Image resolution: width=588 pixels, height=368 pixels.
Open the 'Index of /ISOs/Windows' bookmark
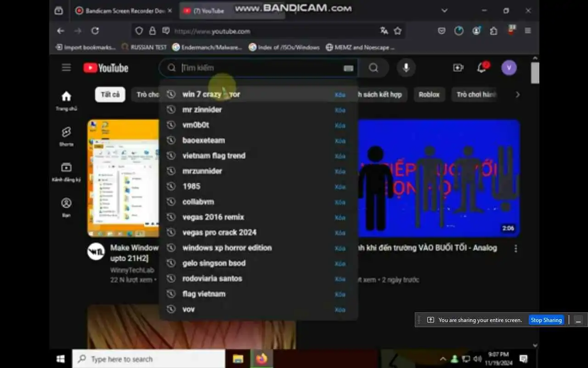pyautogui.click(x=284, y=47)
